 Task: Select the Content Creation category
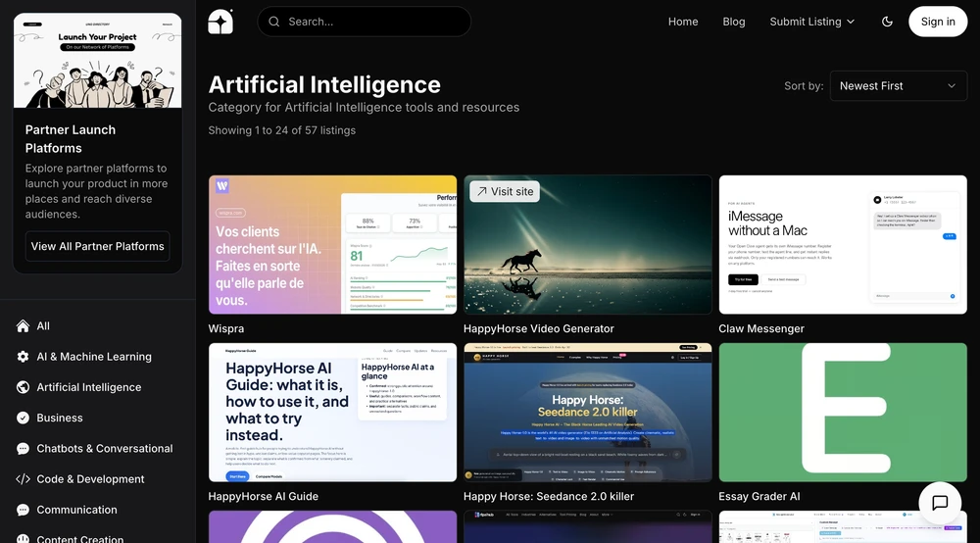coord(80,538)
